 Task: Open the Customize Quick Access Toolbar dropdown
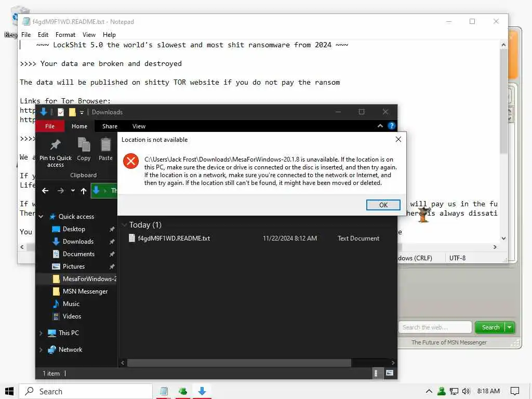pyautogui.click(x=82, y=112)
